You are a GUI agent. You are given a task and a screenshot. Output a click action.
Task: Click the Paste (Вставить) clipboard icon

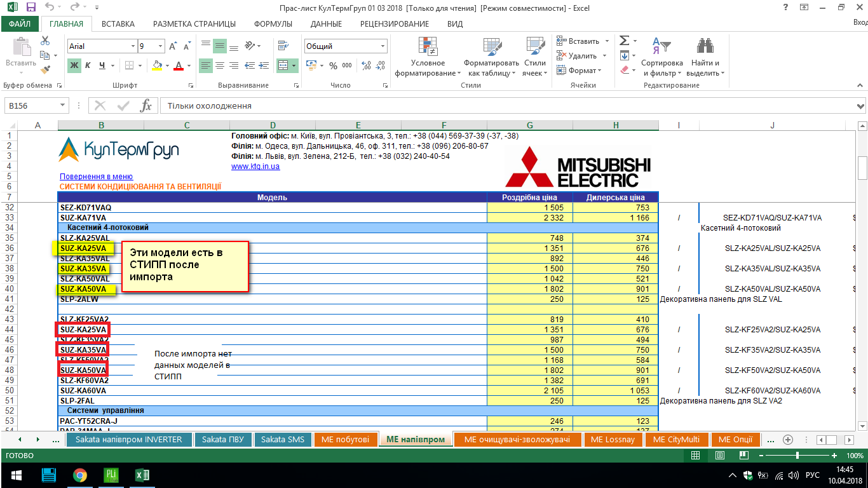(x=21, y=48)
